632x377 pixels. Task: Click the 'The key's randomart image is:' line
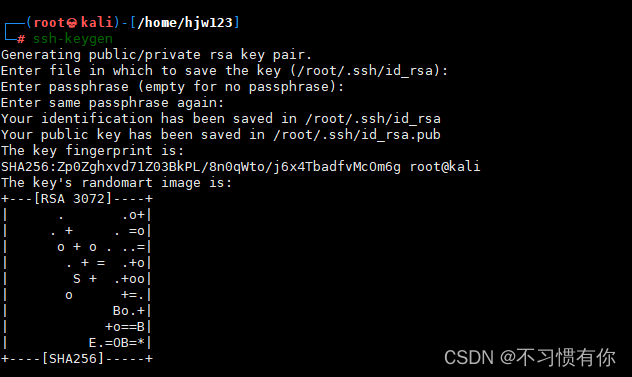coord(116,183)
